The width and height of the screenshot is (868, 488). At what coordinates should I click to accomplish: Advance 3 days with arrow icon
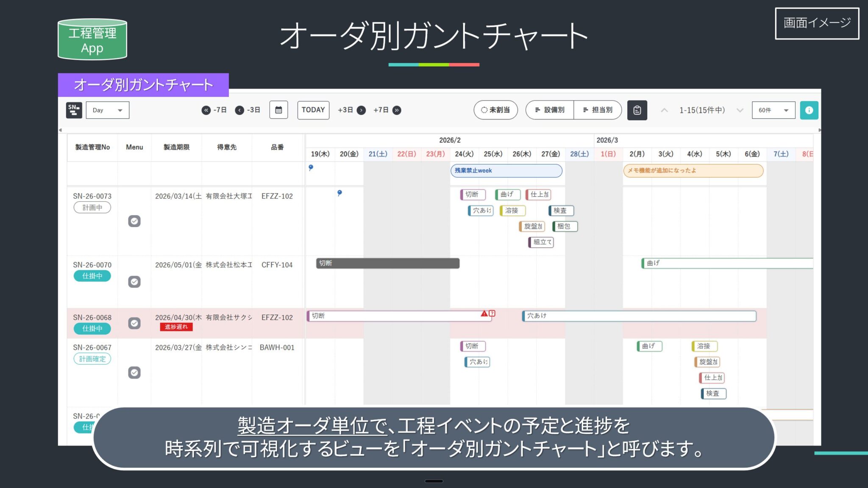361,110
